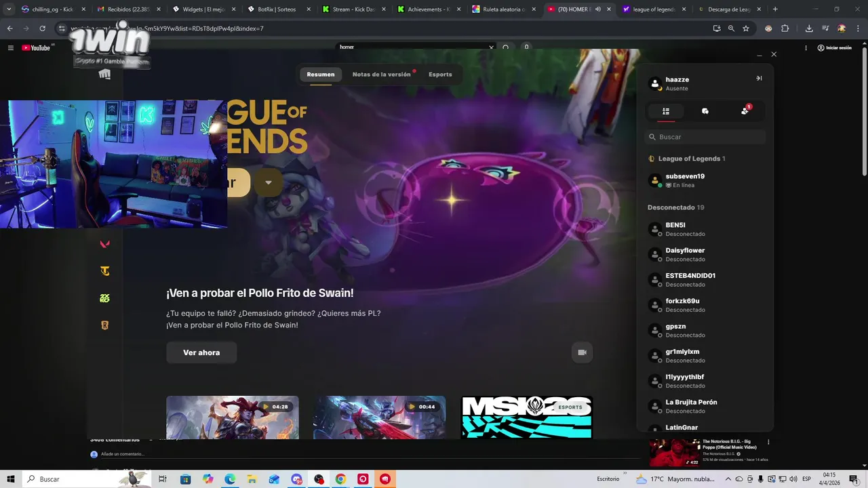
Task: Bookmark this page with the star icon
Action: pyautogui.click(x=746, y=28)
